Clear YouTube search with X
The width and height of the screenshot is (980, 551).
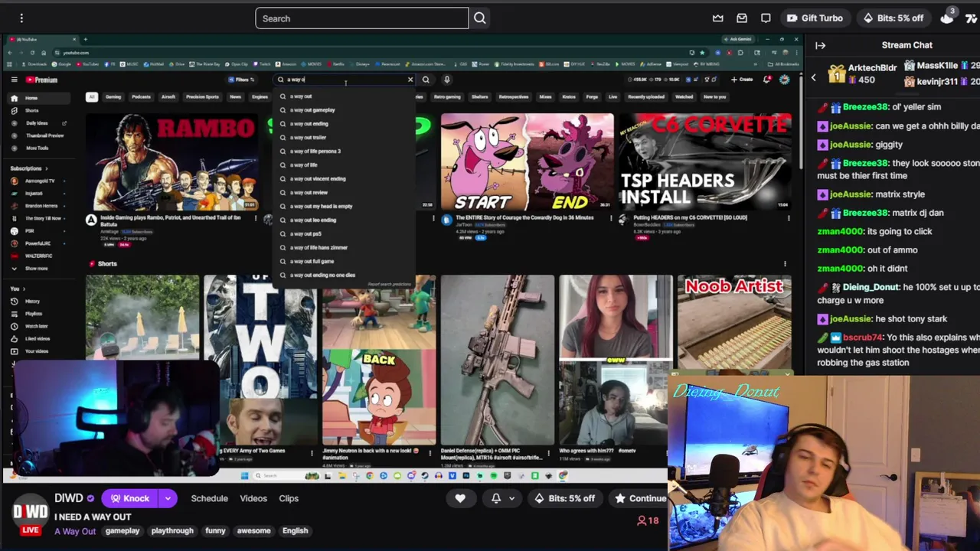410,80
